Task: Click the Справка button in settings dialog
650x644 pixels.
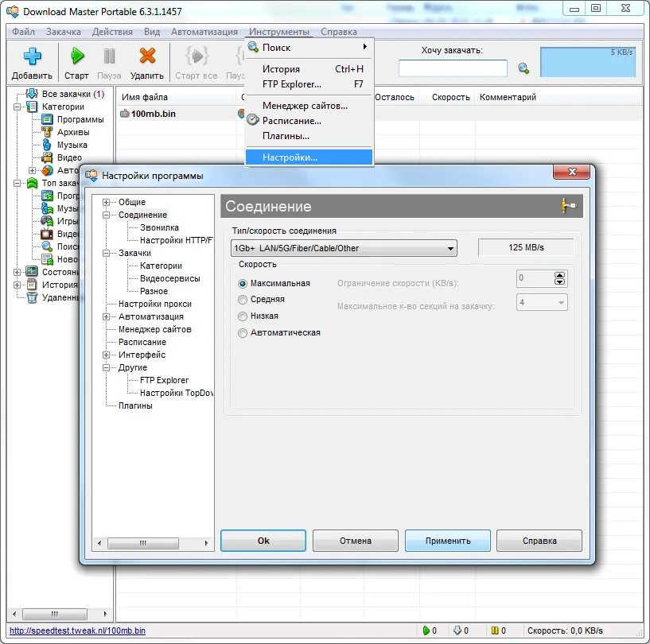Action: [539, 541]
